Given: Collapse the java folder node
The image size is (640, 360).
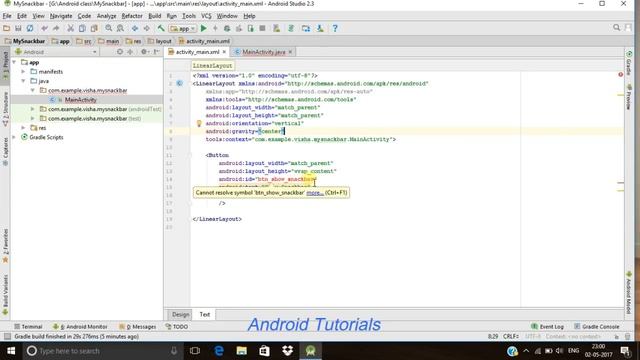Looking at the screenshot, I should (24, 81).
